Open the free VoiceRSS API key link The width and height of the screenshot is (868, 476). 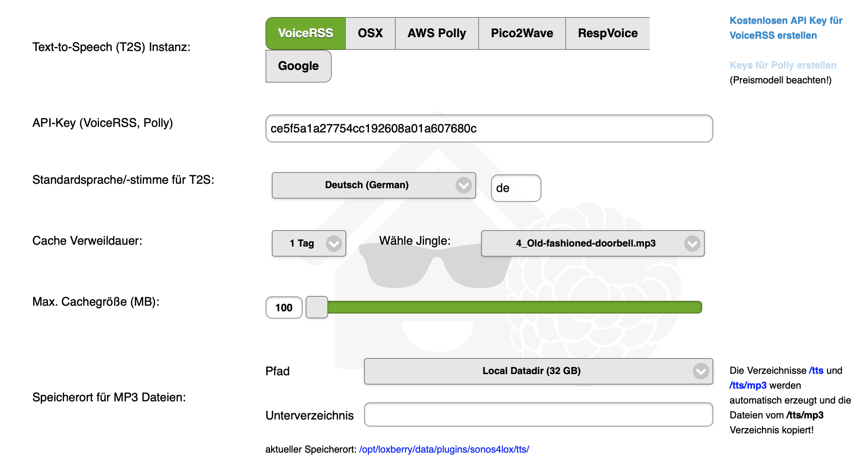[785, 28]
